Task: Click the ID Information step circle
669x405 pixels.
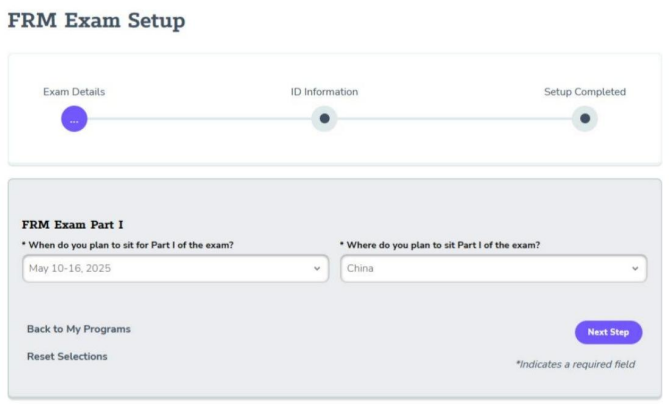Action: coord(324,119)
